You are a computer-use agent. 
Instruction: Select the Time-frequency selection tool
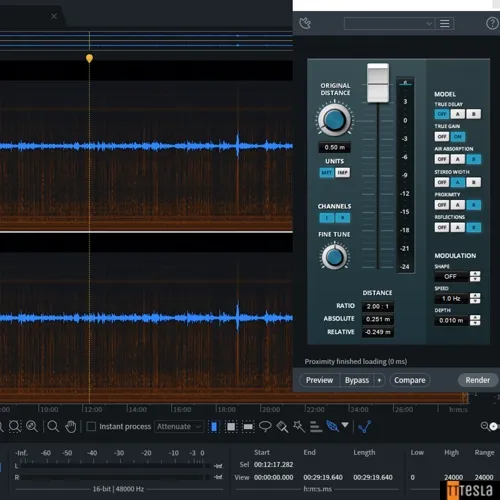pos(231,427)
